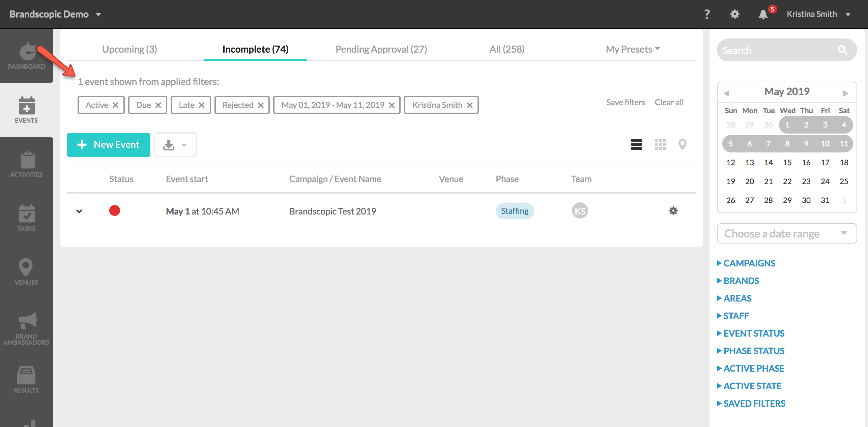
Task: Expand the Saved Filters section
Action: (x=751, y=403)
